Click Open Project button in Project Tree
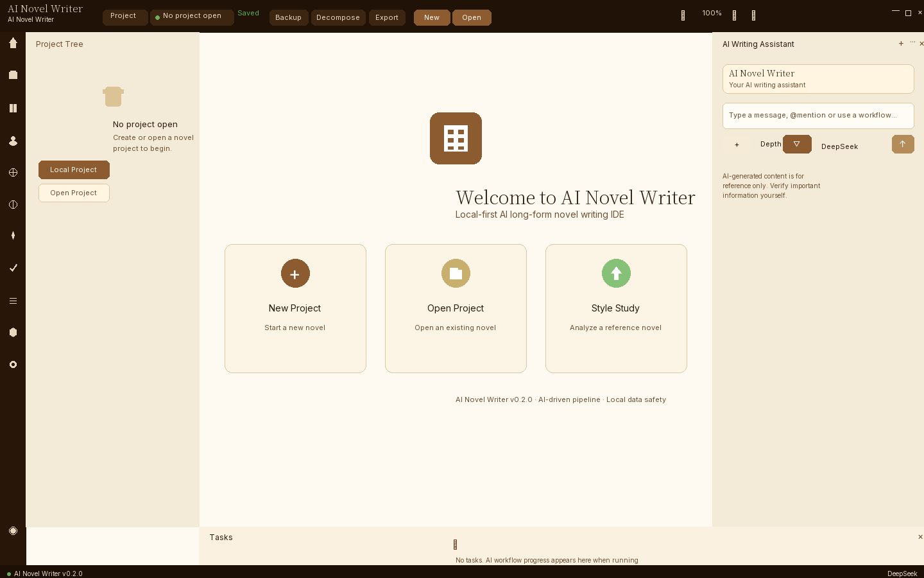 tap(74, 193)
